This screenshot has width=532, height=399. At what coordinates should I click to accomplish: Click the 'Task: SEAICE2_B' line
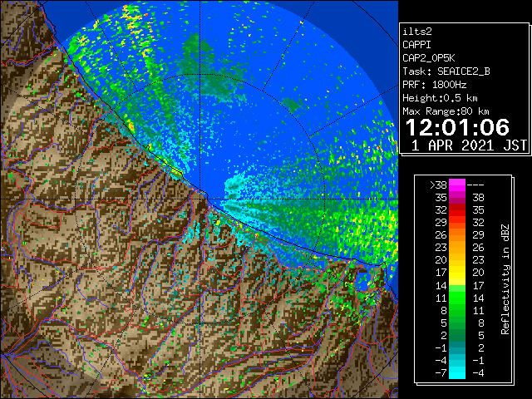coord(446,71)
